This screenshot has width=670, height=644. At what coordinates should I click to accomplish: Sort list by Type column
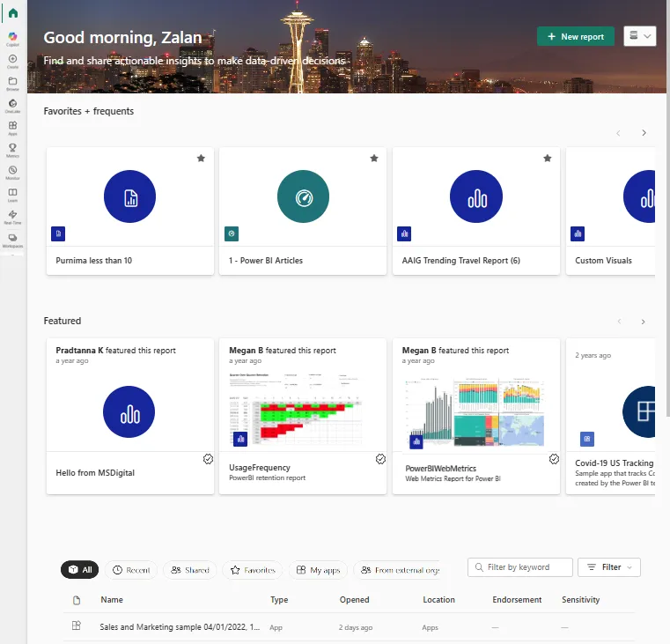pyautogui.click(x=279, y=600)
